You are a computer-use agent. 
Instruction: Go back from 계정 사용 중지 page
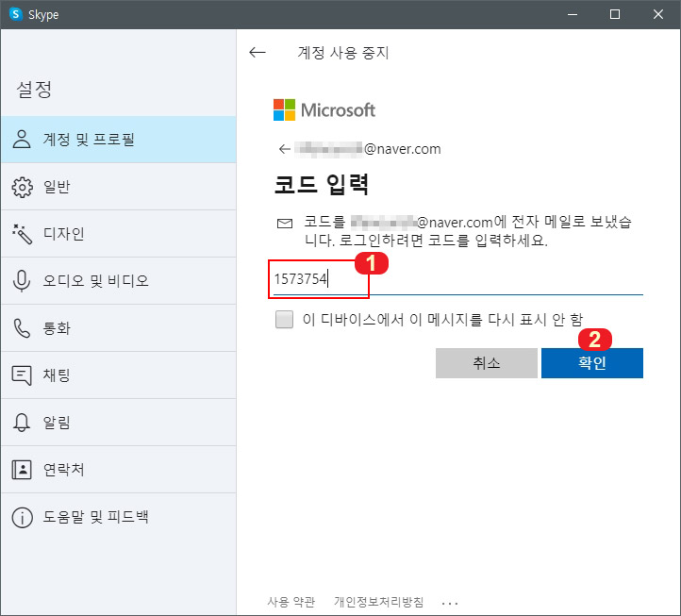coord(257,53)
